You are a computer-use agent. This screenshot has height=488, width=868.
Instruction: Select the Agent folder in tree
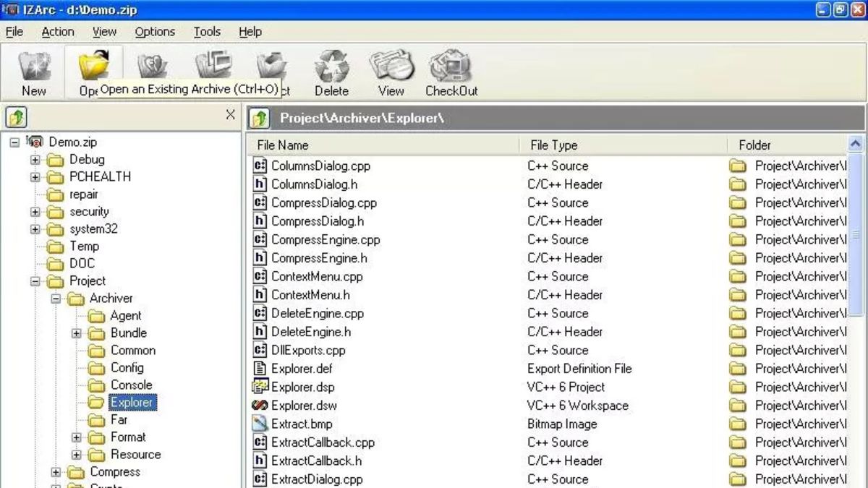tap(125, 316)
